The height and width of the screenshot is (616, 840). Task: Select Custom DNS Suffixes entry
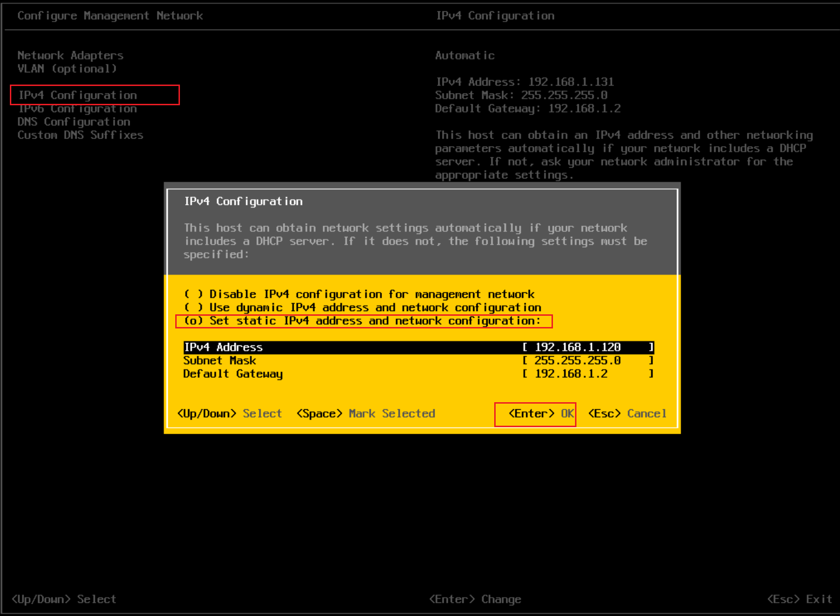[80, 135]
